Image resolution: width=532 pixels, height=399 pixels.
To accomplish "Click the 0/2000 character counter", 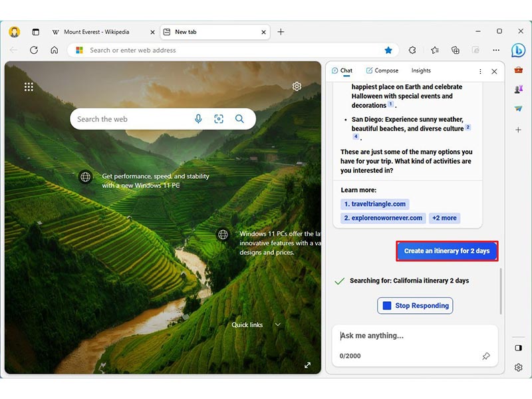I will pos(350,356).
